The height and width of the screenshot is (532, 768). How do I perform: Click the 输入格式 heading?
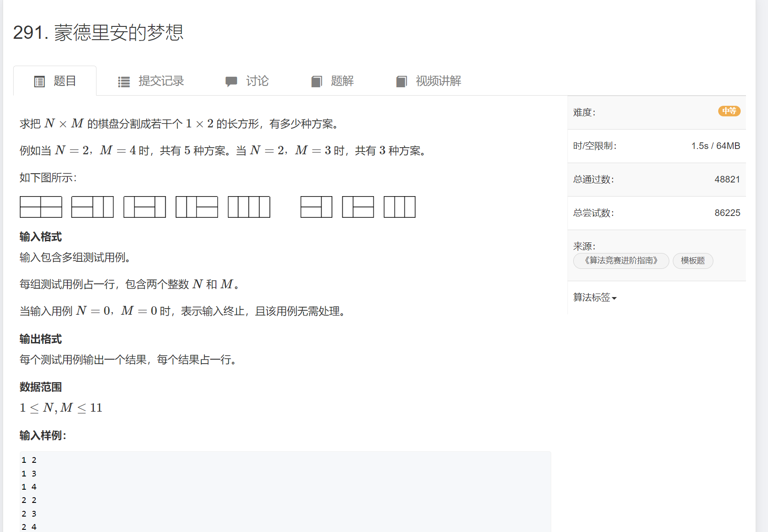pyautogui.click(x=41, y=237)
